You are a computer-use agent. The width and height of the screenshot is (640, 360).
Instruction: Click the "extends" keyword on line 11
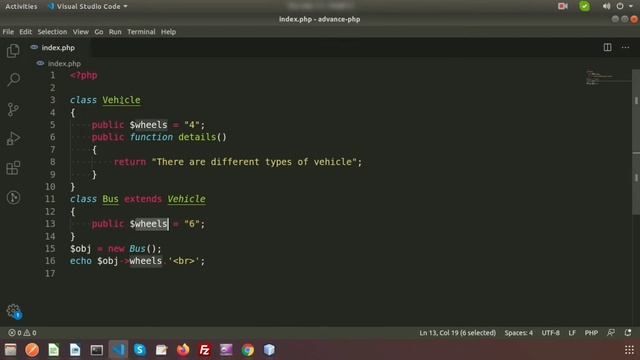pyautogui.click(x=143, y=199)
